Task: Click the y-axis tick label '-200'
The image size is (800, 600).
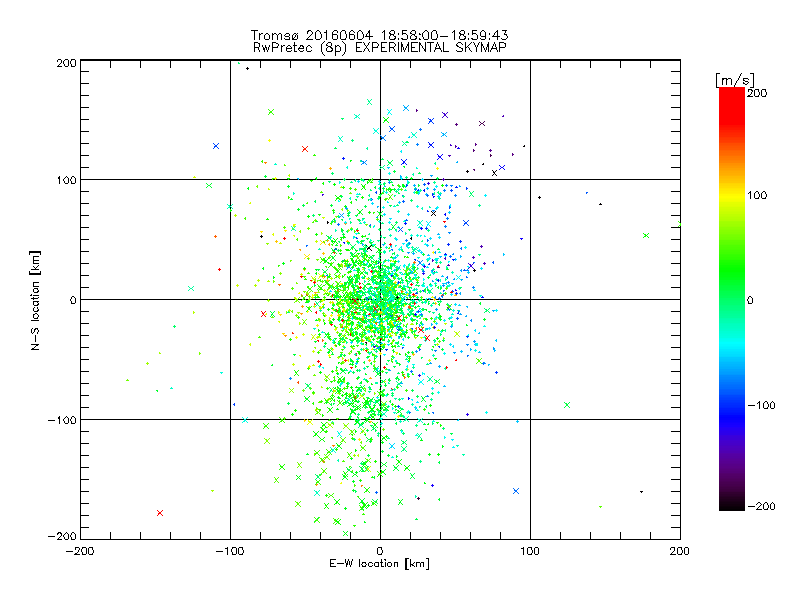Action: [62, 536]
